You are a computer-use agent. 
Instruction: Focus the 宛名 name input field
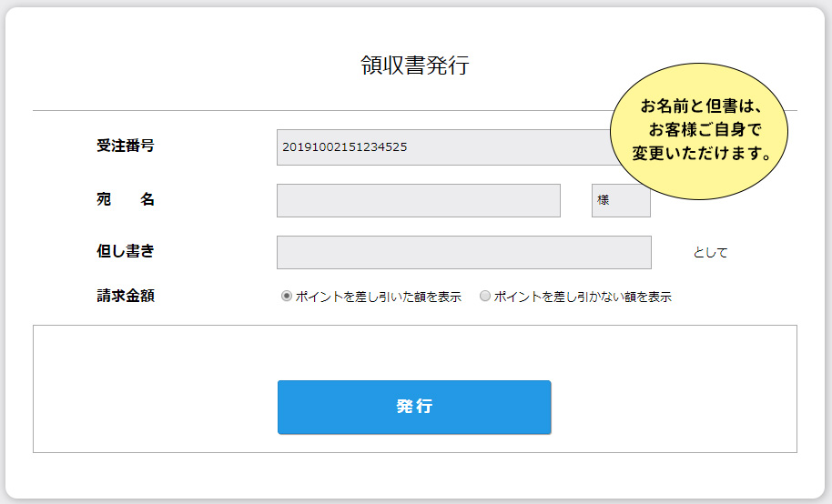pos(418,201)
